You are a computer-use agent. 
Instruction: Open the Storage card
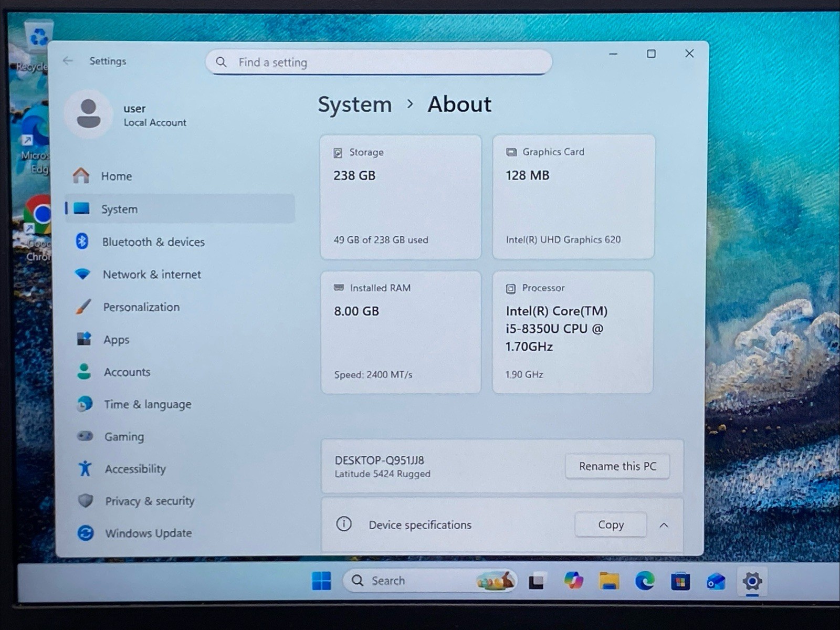point(401,197)
